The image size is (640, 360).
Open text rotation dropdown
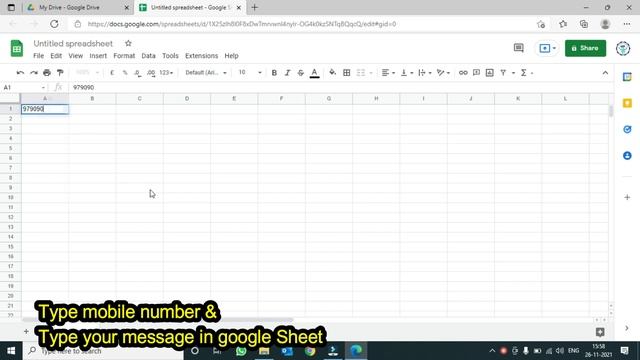tap(443, 73)
